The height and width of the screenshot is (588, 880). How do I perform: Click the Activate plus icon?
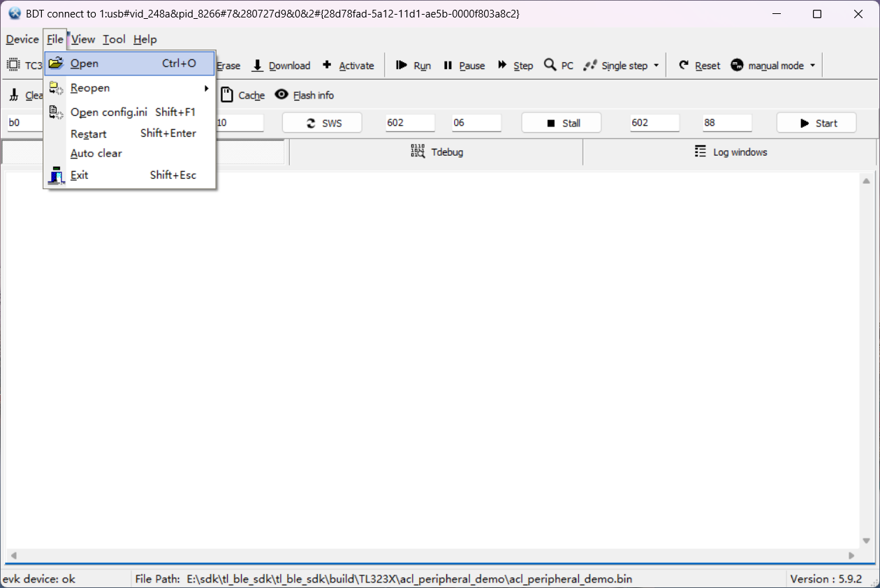tap(327, 65)
